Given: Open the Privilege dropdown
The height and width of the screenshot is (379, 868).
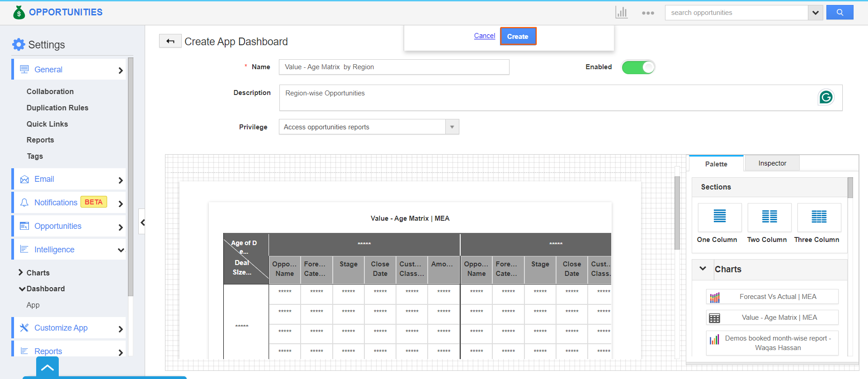Looking at the screenshot, I should tap(452, 127).
